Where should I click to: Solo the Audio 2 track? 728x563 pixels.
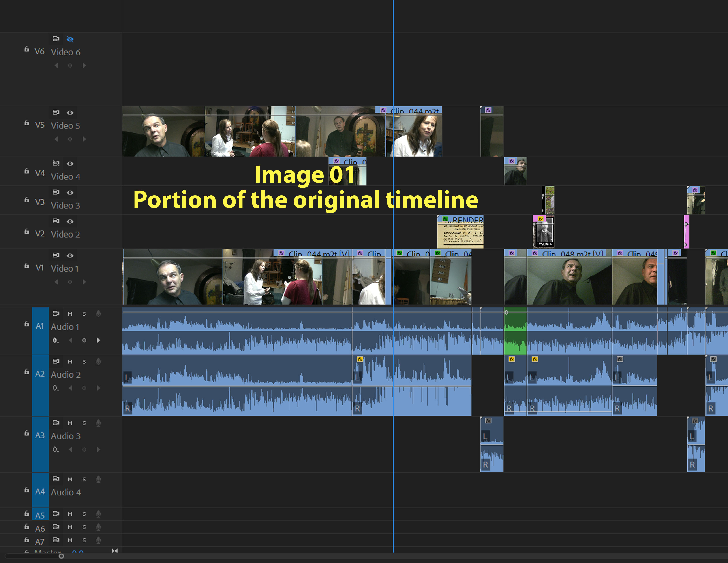[84, 362]
